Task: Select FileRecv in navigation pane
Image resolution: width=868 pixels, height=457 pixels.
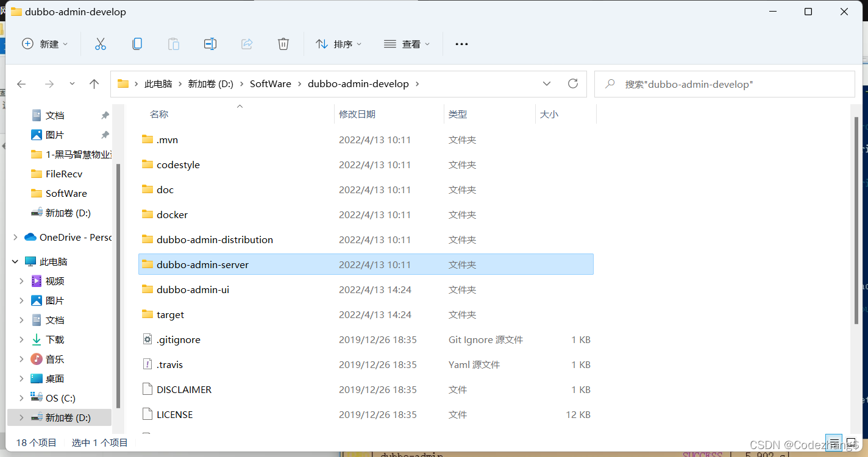Action: 64,174
